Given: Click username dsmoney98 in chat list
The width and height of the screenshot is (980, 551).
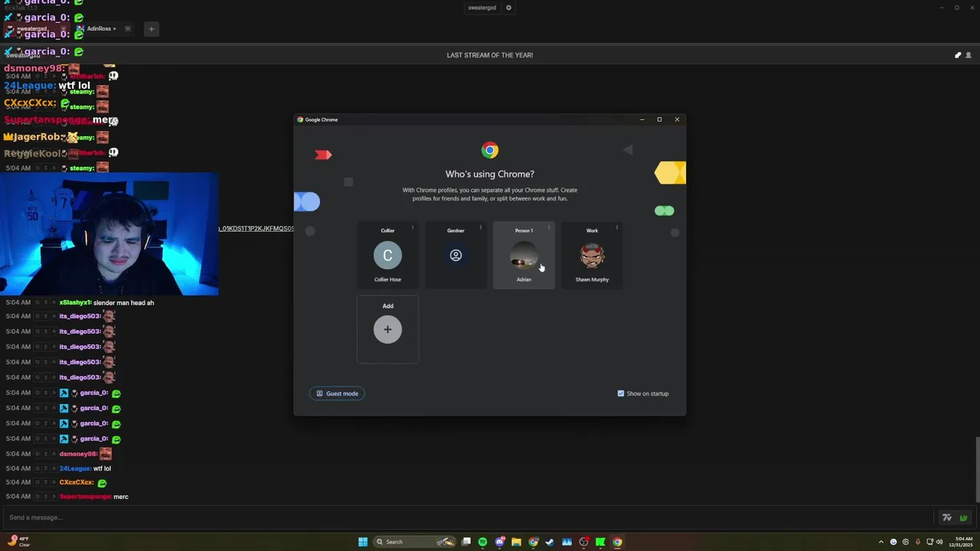Looking at the screenshot, I should point(78,454).
